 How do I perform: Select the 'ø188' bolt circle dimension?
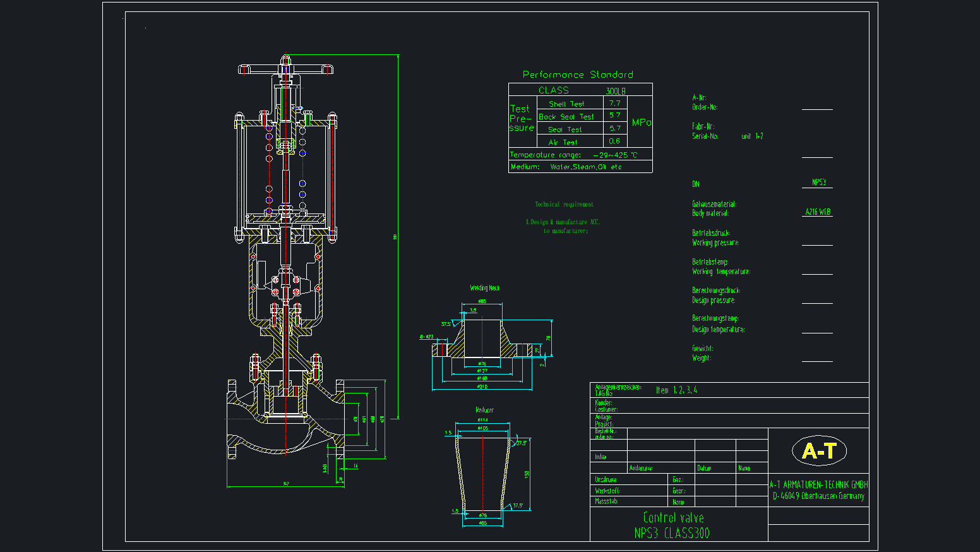coord(482,378)
